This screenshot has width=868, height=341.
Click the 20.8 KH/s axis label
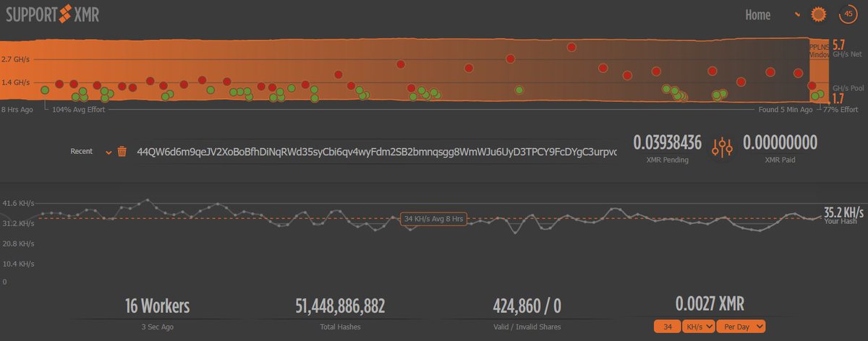pyautogui.click(x=17, y=243)
